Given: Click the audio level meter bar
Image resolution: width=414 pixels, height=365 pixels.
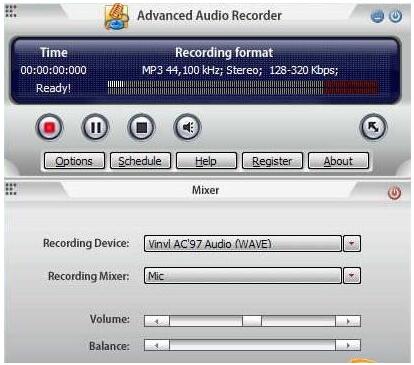Looking at the screenshot, I should tap(243, 87).
